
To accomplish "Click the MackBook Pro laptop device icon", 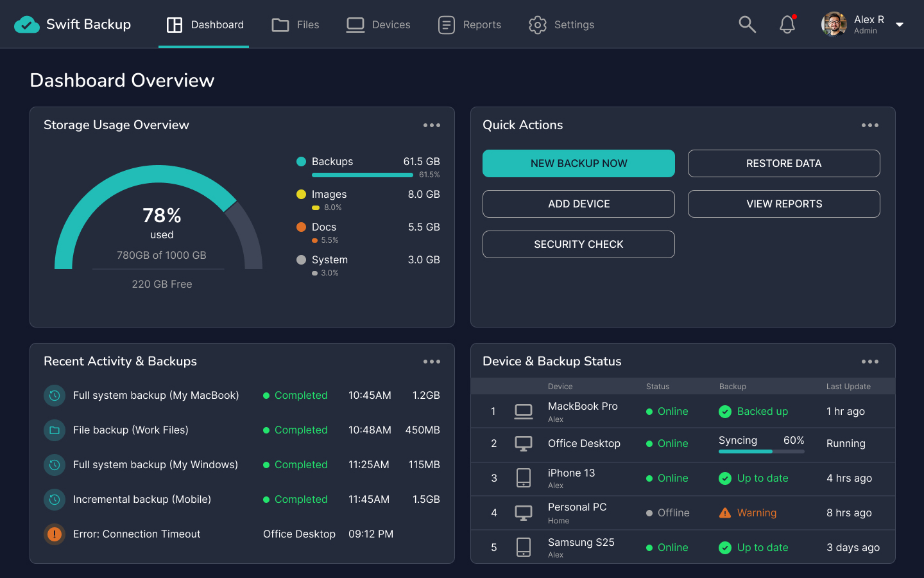I will tap(524, 412).
